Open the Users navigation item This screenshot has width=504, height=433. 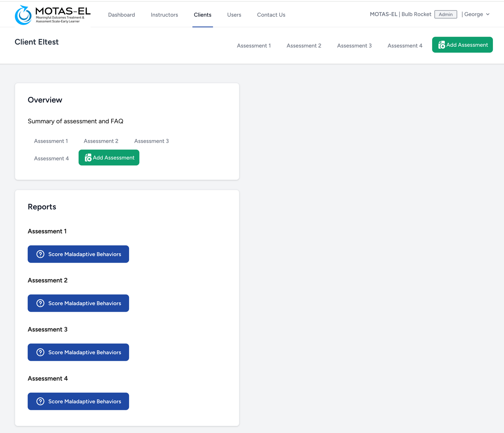[234, 15]
